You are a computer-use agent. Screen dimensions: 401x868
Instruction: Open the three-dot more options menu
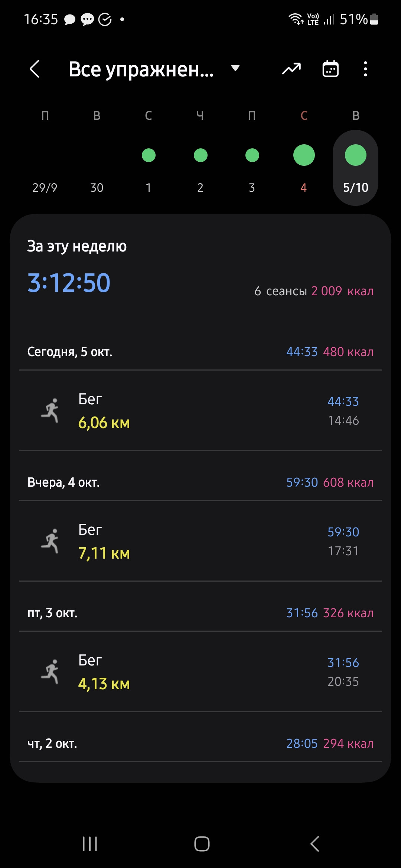pyautogui.click(x=366, y=69)
